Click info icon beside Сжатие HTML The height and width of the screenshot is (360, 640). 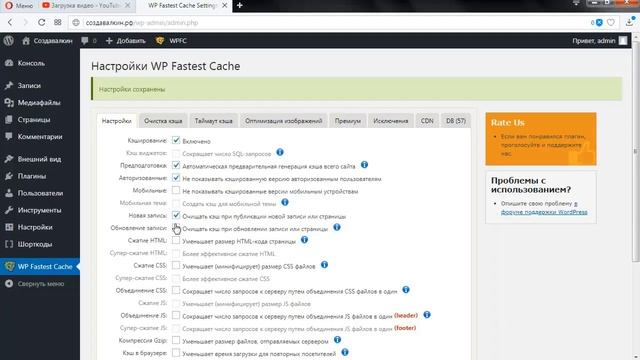[304, 240]
